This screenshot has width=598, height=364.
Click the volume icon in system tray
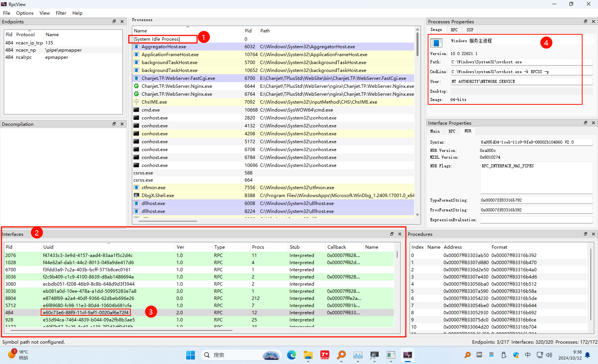(x=549, y=355)
